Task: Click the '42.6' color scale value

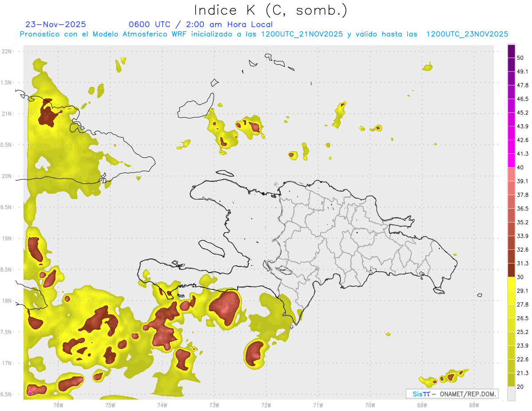Action: (x=523, y=140)
